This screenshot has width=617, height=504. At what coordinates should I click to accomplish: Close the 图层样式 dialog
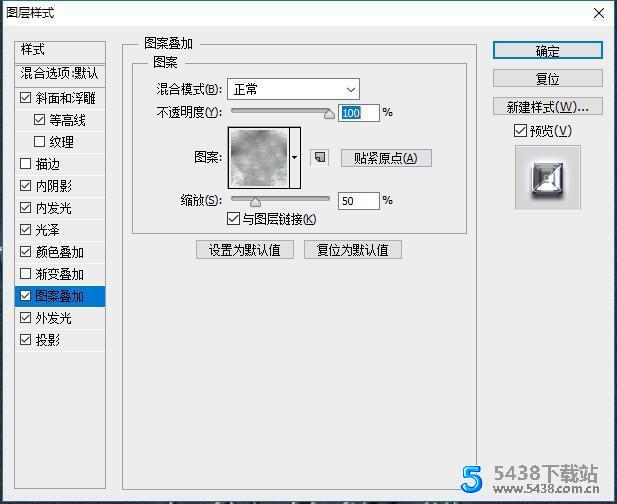point(599,13)
